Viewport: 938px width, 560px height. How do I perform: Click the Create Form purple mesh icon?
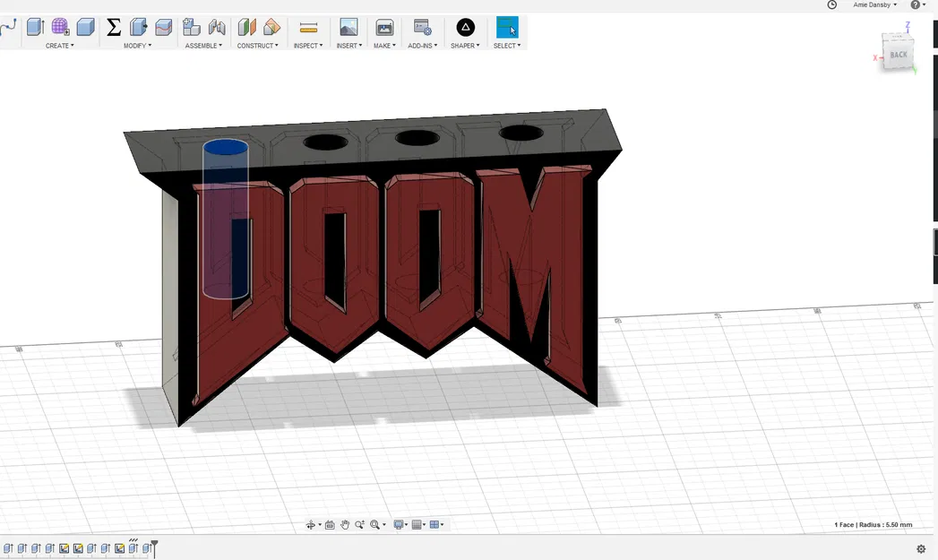tap(60, 27)
